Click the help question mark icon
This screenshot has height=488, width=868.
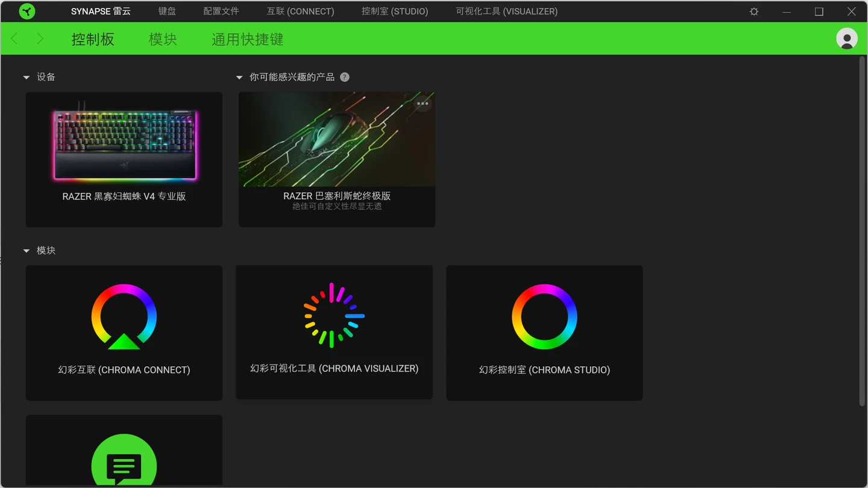pyautogui.click(x=345, y=77)
